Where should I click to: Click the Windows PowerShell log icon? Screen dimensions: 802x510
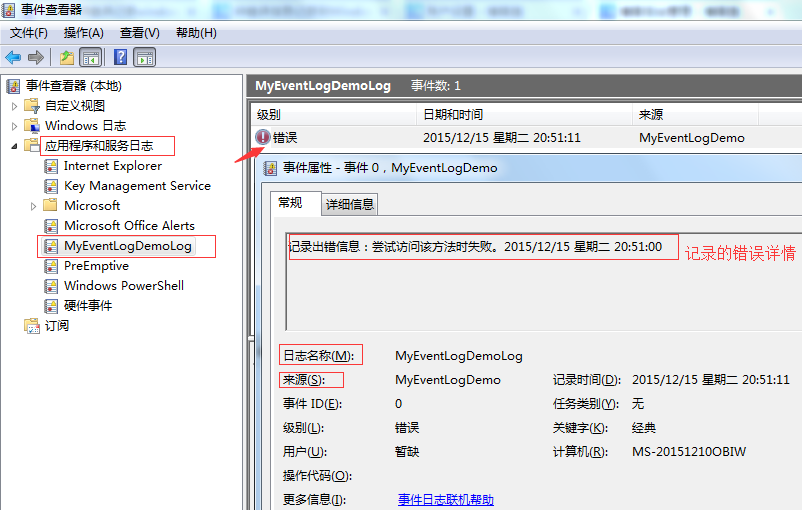click(51, 286)
